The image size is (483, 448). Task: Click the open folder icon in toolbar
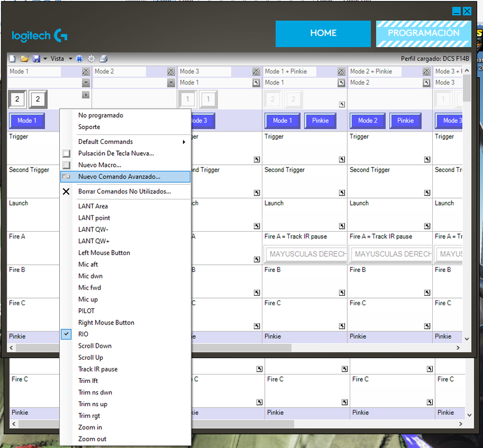click(x=25, y=59)
